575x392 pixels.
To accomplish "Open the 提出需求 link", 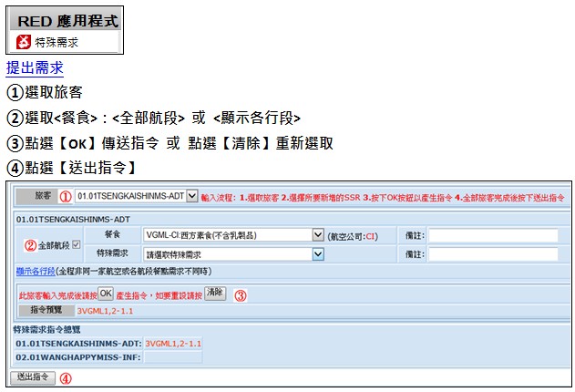I will [35, 68].
